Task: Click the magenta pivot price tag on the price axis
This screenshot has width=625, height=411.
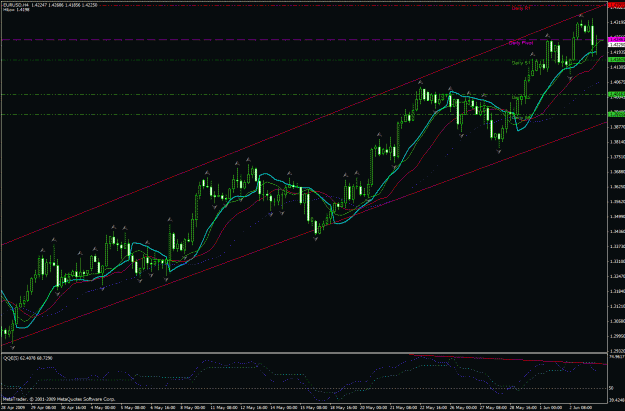Action: 616,40
